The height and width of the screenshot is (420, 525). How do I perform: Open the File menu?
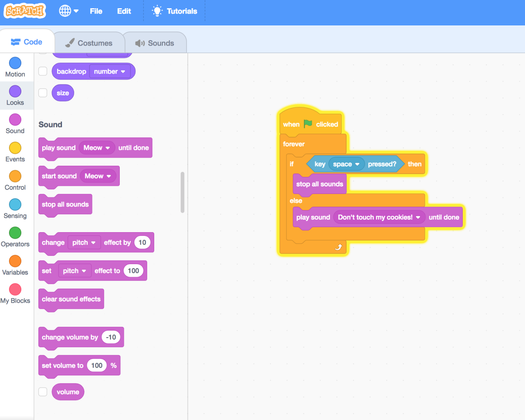click(x=96, y=11)
